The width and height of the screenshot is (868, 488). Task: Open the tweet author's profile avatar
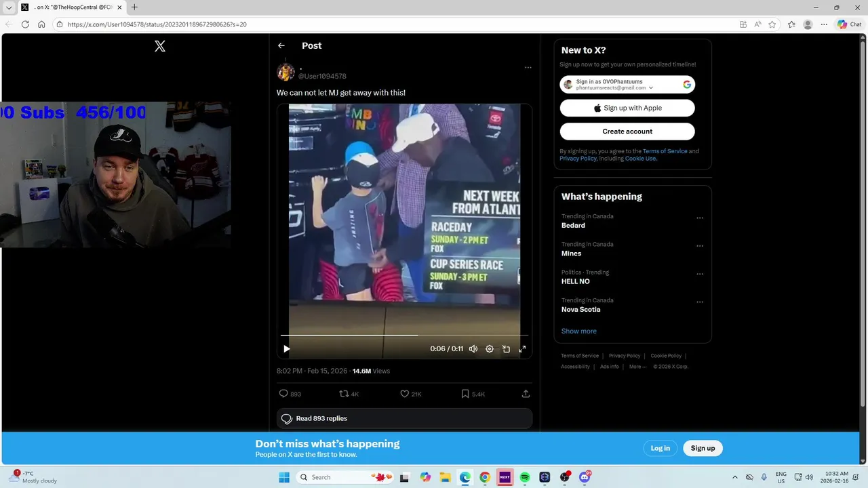(x=285, y=72)
